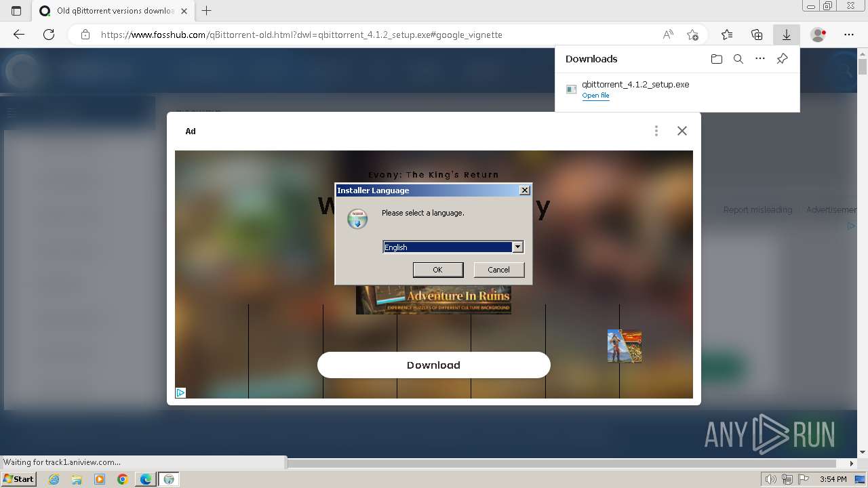Viewport: 868px width, 488px height.
Task: Switch to installer taskbar item
Action: [x=169, y=479]
